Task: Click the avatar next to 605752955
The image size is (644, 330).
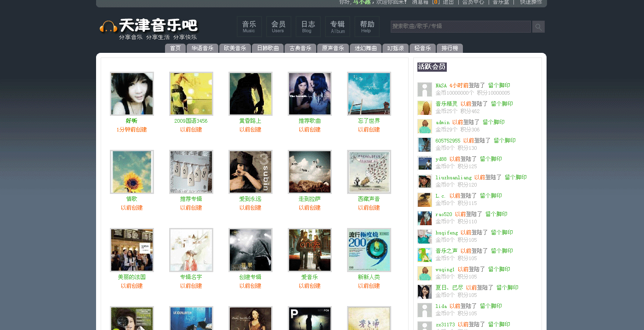Action: point(425,144)
